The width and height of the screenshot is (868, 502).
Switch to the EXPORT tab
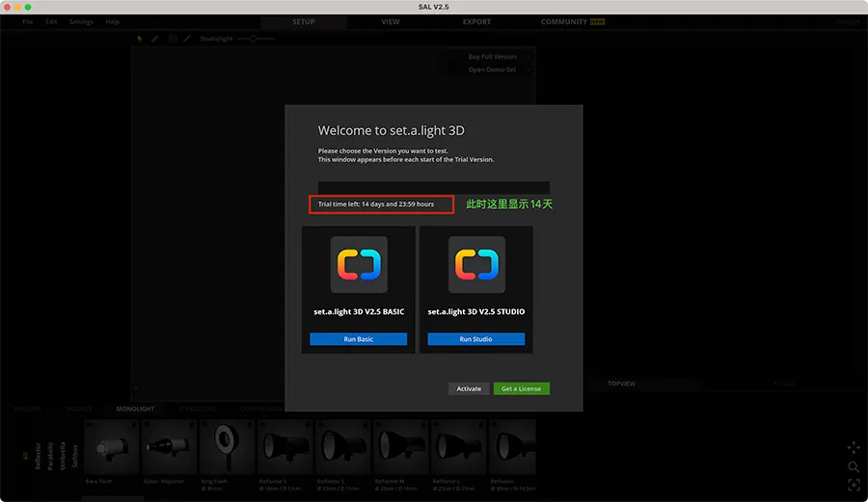click(x=476, y=21)
